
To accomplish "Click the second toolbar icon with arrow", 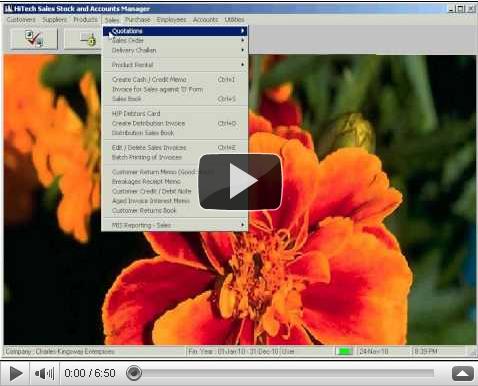I will [83, 39].
